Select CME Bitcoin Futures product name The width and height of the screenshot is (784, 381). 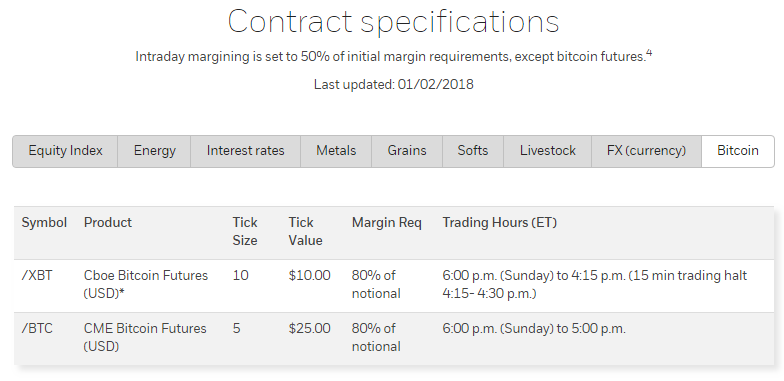(x=145, y=338)
